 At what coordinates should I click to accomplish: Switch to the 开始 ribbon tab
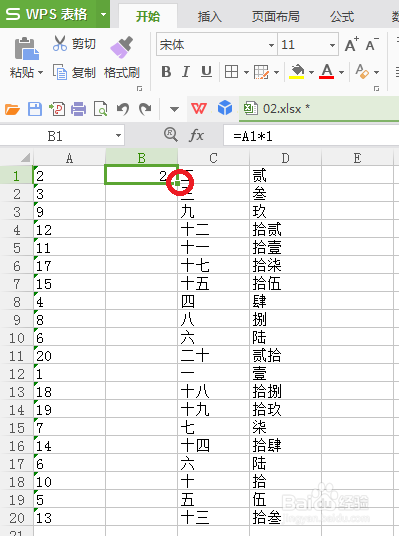click(x=148, y=16)
